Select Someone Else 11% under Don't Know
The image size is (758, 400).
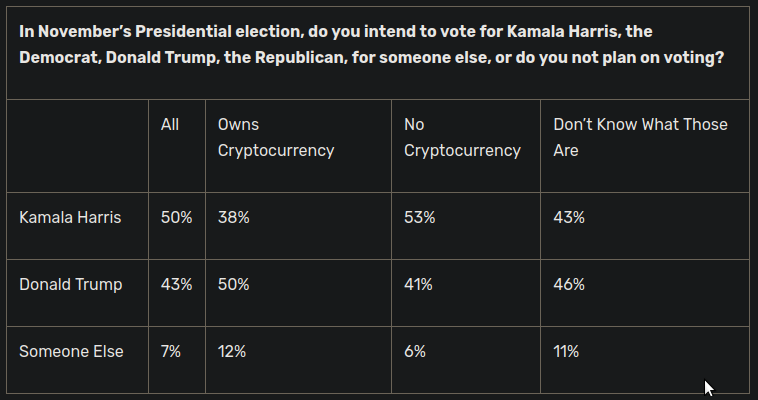[566, 351]
